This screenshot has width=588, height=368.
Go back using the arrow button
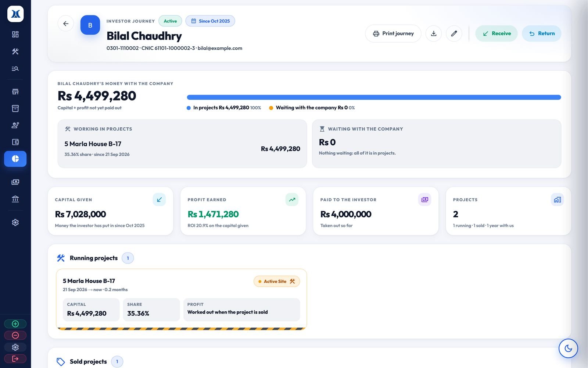[x=66, y=24]
